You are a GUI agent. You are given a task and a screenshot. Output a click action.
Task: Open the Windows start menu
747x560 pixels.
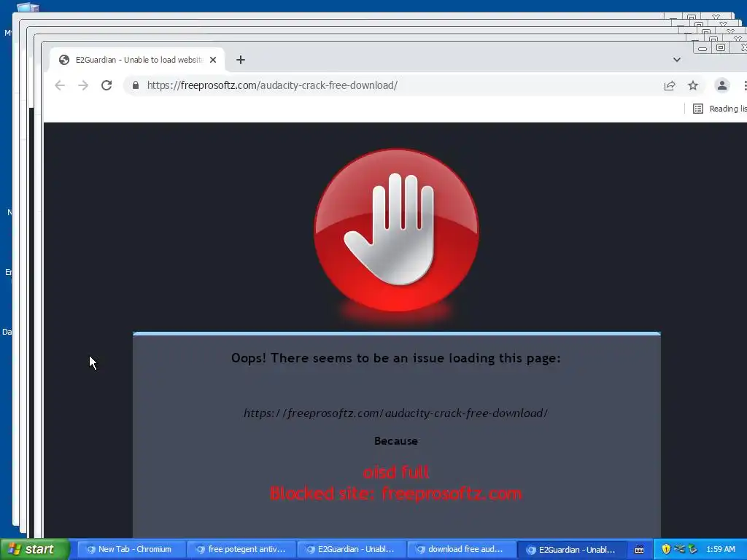[35, 549]
